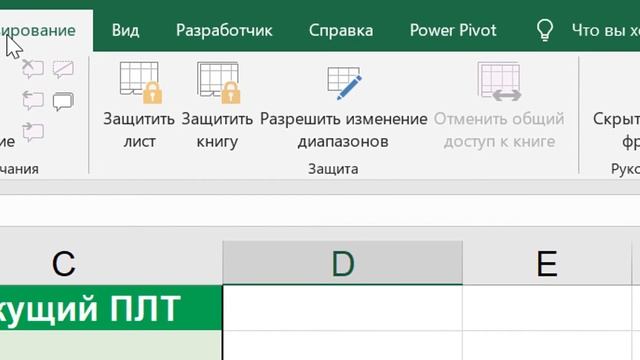Viewport: 640px width, 360px height.
Task: Click the green 'ПЛТ' header cell
Action: pos(111,308)
